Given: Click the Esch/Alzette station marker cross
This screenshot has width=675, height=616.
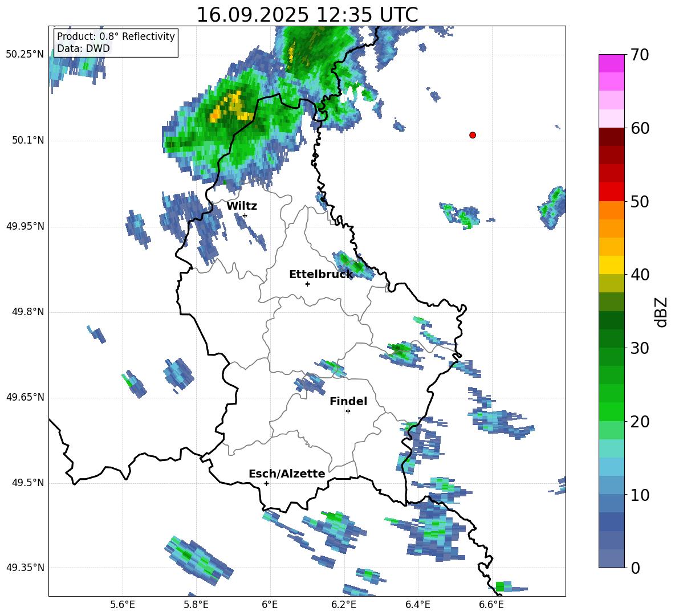Looking at the screenshot, I should (266, 483).
